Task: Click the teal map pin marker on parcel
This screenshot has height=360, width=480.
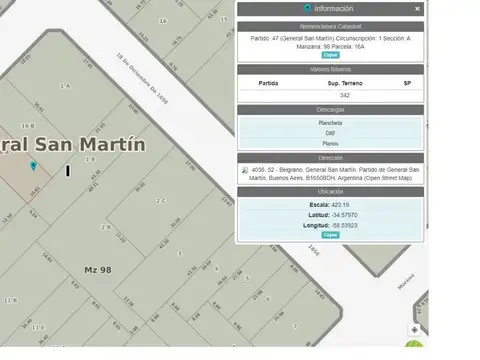Action: pos(33,166)
